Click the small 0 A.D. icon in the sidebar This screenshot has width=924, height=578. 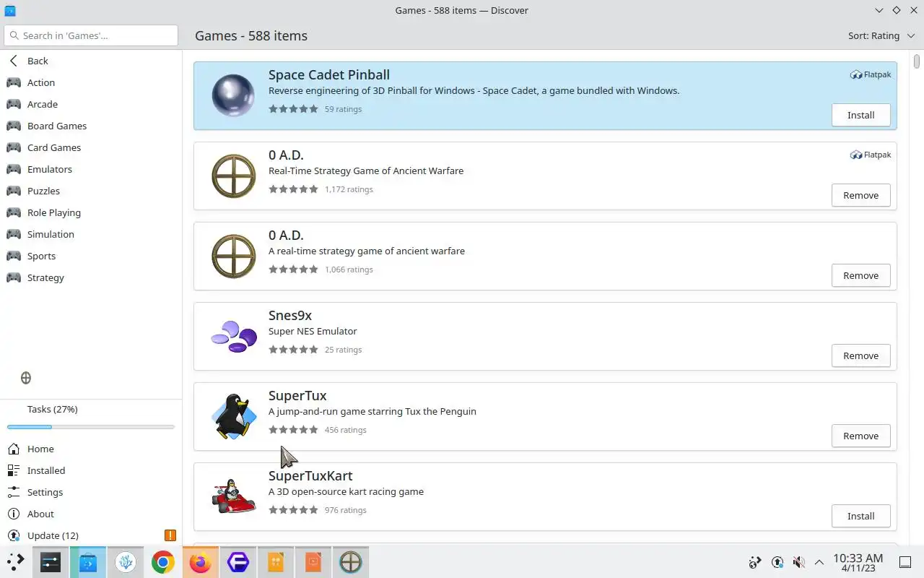tap(26, 378)
